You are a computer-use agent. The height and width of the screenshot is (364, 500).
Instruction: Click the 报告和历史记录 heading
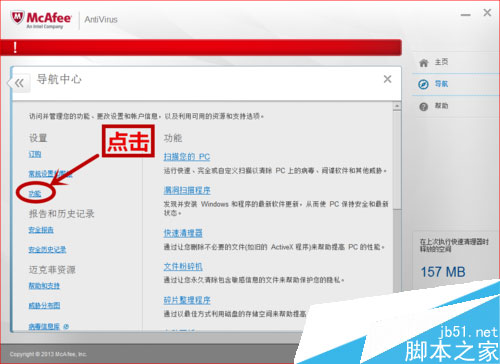tap(62, 214)
